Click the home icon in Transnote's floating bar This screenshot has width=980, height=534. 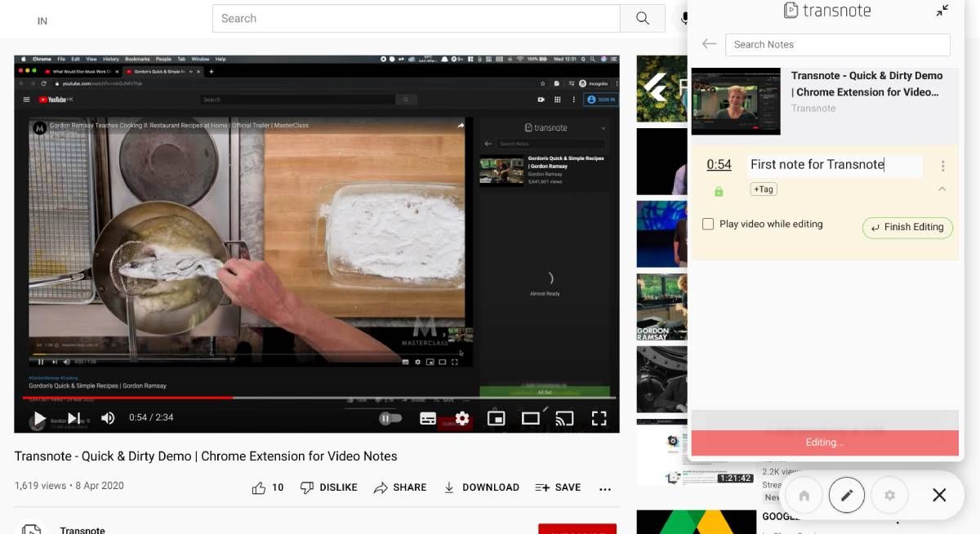804,495
